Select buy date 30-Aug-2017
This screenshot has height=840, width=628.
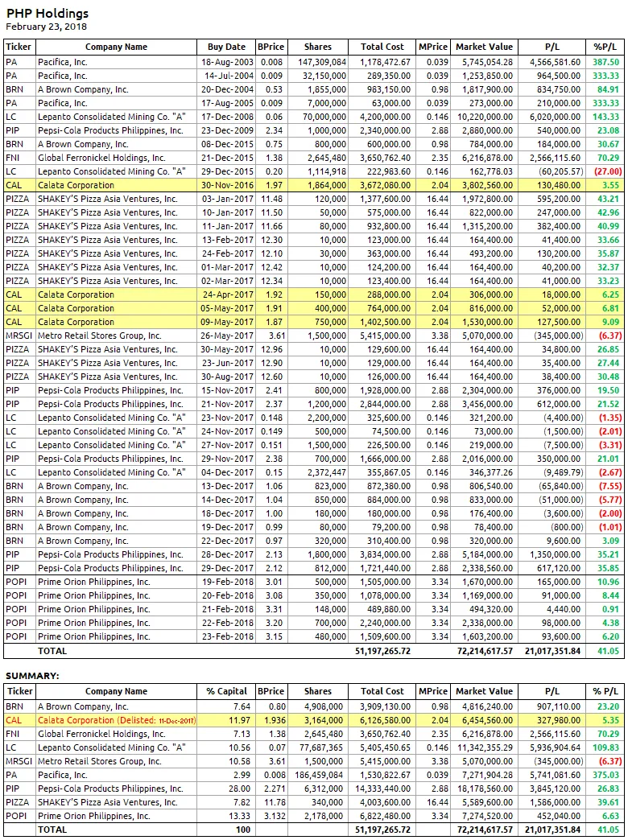(x=227, y=377)
